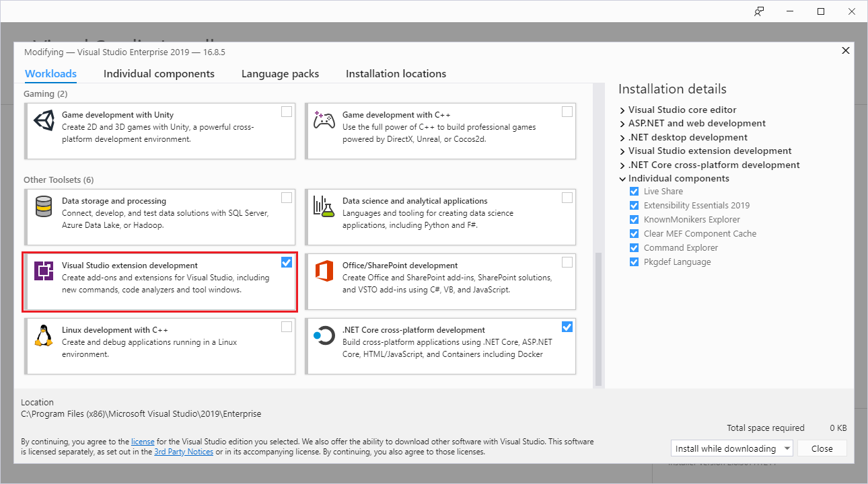Check Linux development with C++ workload
The height and width of the screenshot is (484, 868).
[x=287, y=327]
